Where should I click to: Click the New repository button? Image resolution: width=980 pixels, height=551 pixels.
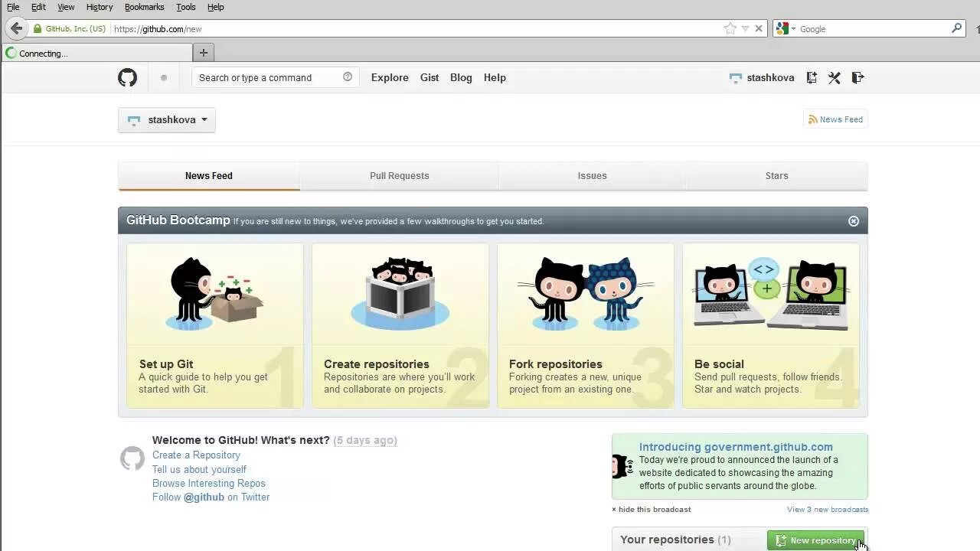pos(815,540)
